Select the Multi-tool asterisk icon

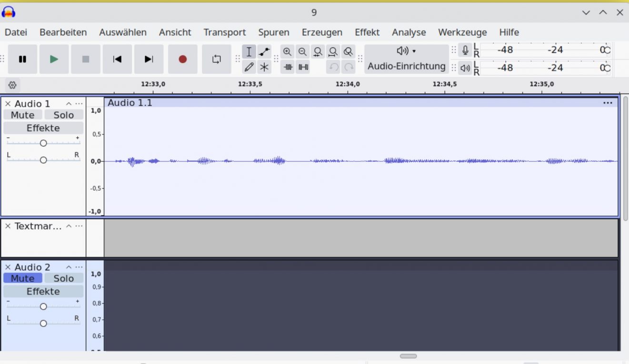click(264, 67)
